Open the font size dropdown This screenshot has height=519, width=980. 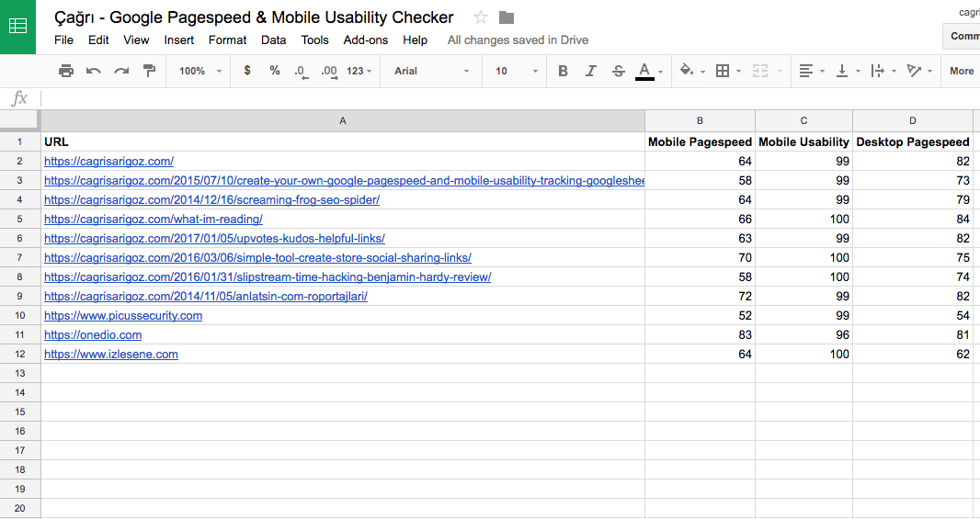(517, 72)
